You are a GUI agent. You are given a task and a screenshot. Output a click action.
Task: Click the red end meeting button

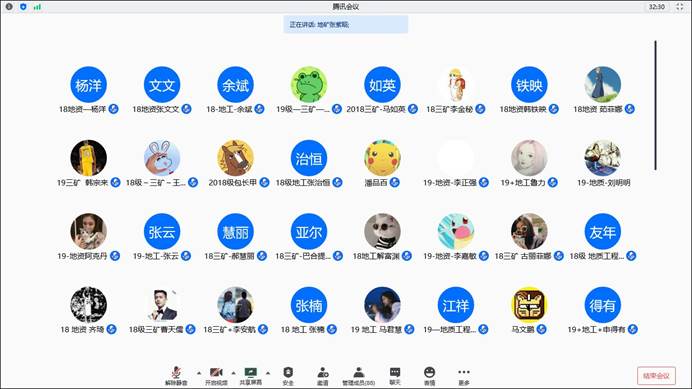click(656, 376)
